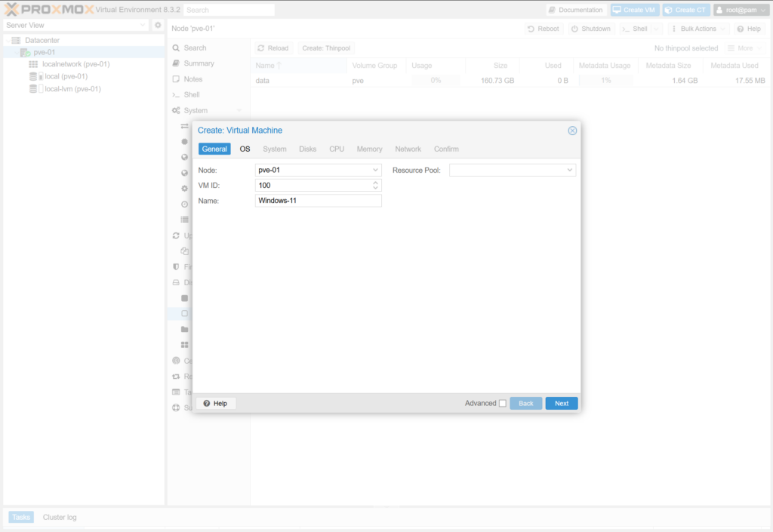
Task: Click the gear icon beside Server View
Action: point(158,25)
